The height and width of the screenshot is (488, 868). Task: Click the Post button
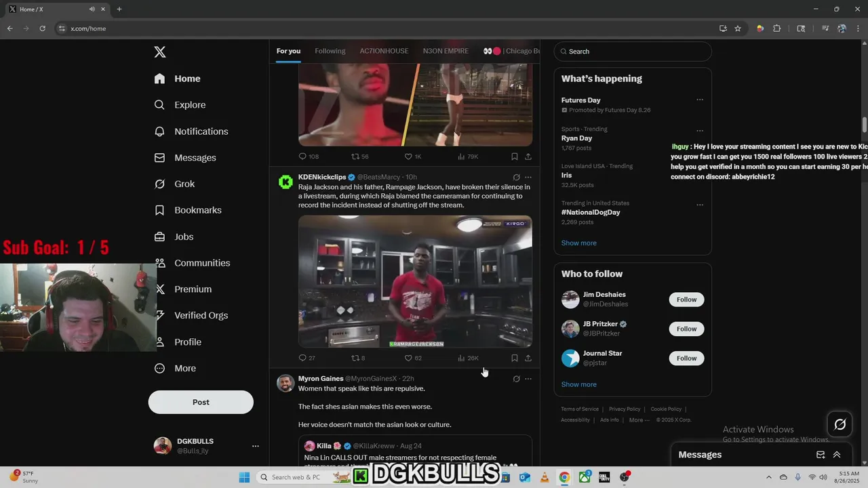[201, 402]
